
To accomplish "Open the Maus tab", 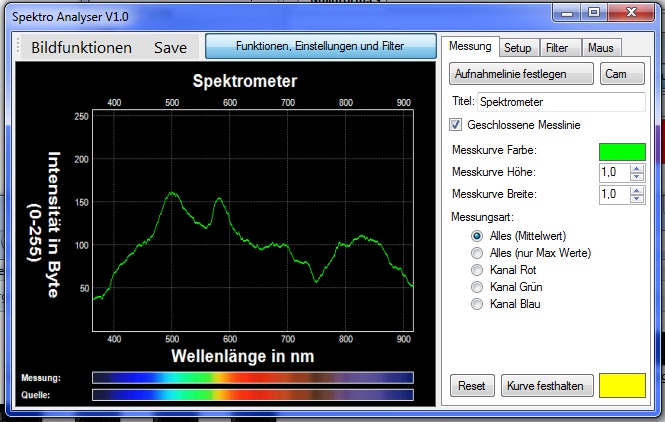I will tap(600, 48).
